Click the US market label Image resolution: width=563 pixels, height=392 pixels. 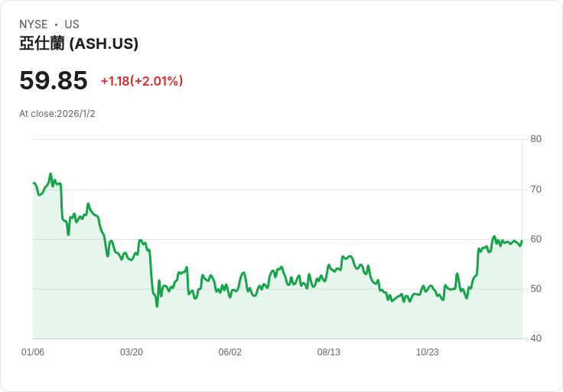click(71, 24)
